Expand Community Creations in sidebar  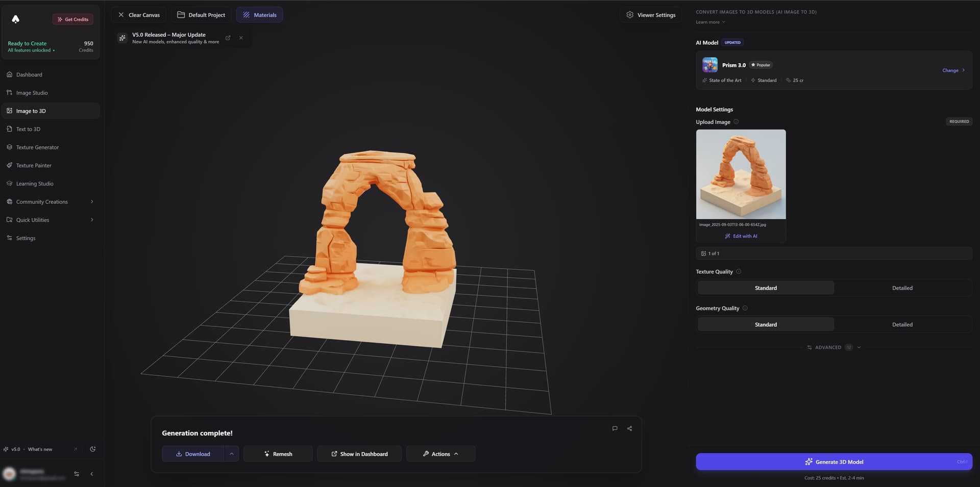[42, 201]
